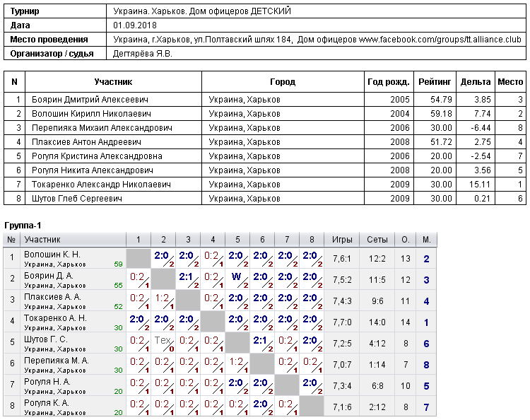
Task: Click group row Шутов Г. С.
Action: [220, 344]
